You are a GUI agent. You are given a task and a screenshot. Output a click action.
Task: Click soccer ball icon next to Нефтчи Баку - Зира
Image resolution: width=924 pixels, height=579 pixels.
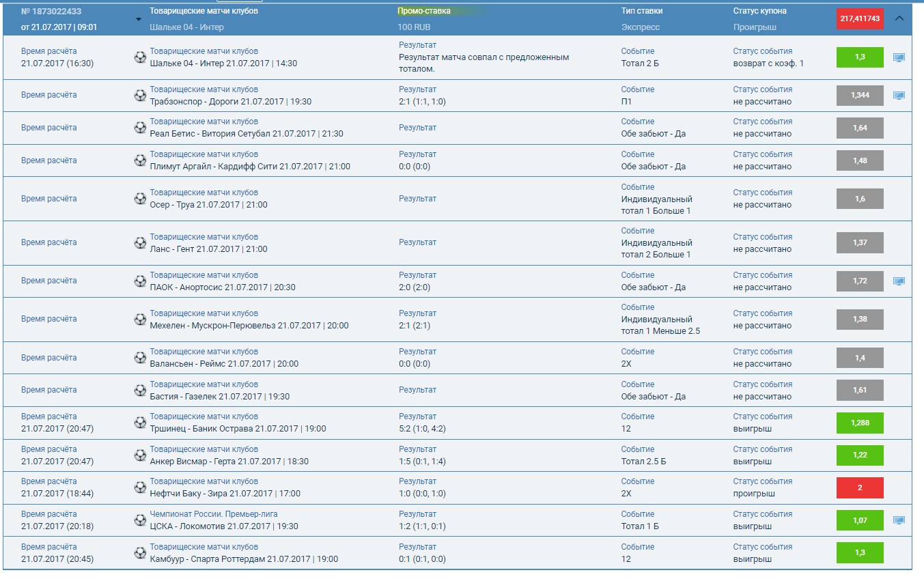[140, 488]
